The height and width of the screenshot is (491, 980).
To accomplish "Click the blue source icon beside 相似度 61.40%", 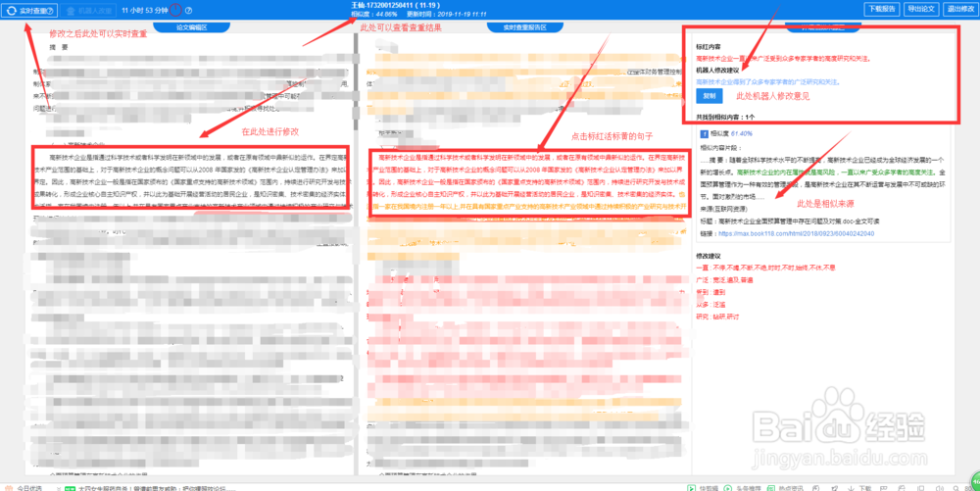I will coord(703,133).
